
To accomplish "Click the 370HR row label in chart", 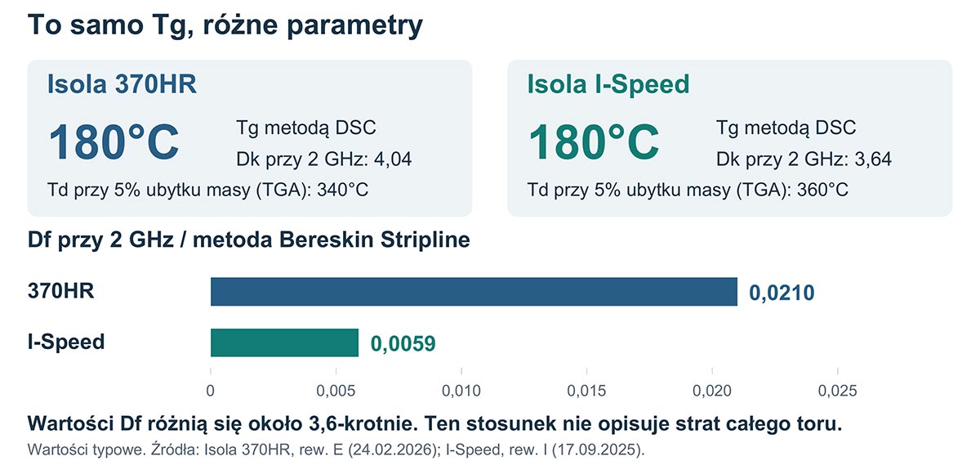I will pos(61,290).
